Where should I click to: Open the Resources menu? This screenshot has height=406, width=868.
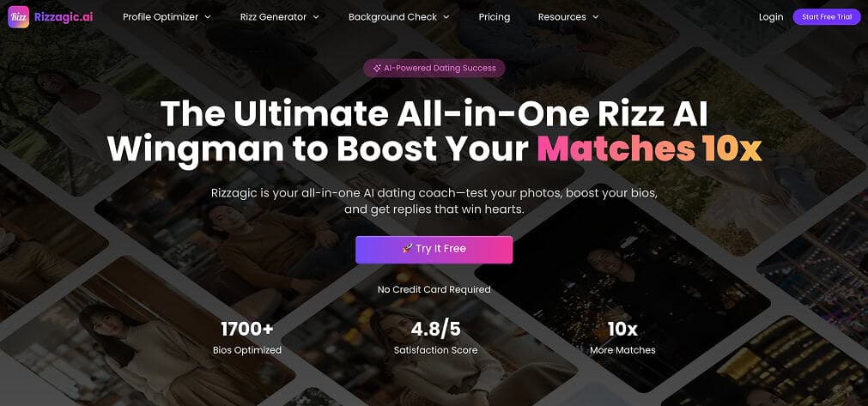tap(561, 17)
